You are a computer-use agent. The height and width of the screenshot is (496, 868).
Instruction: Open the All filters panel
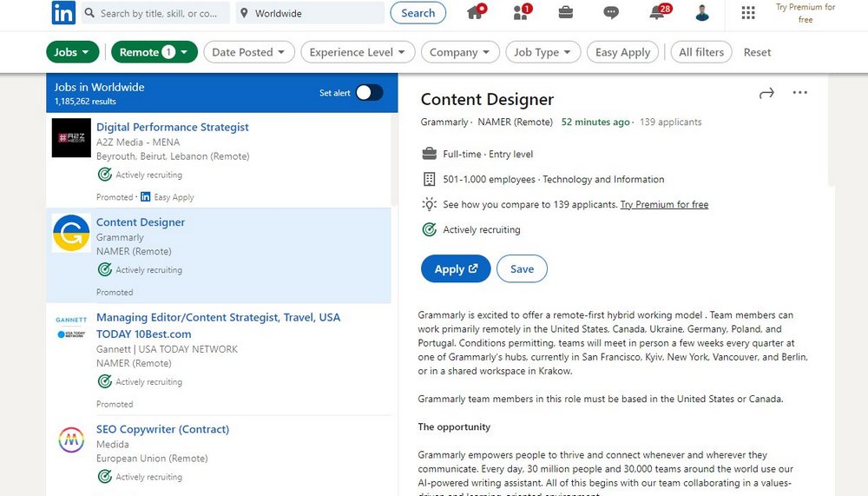pyautogui.click(x=701, y=52)
